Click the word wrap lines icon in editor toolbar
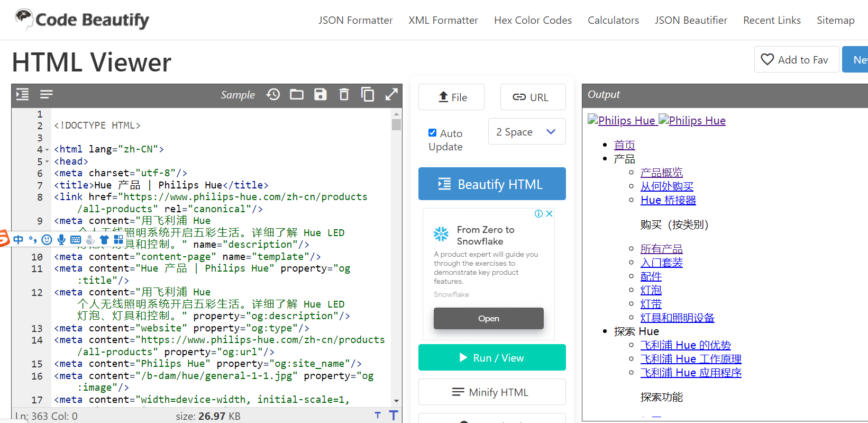Image resolution: width=868 pixels, height=423 pixels. [x=47, y=95]
